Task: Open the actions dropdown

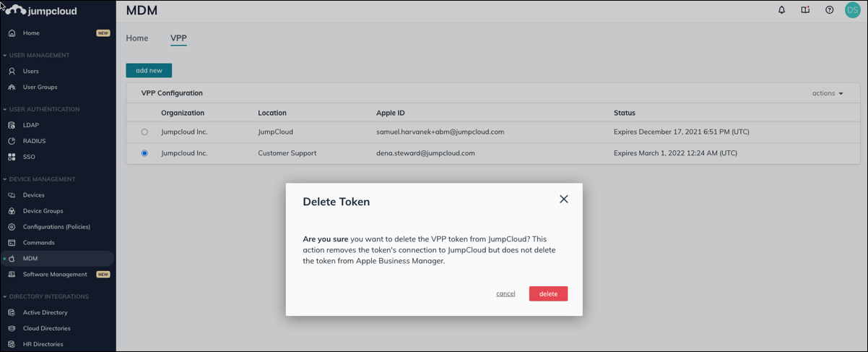Action: pyautogui.click(x=828, y=93)
